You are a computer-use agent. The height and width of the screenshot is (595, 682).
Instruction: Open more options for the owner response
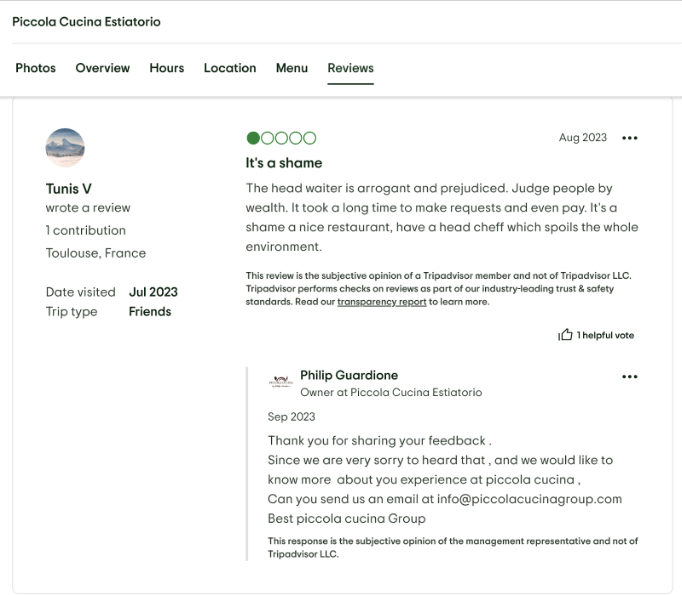click(629, 377)
